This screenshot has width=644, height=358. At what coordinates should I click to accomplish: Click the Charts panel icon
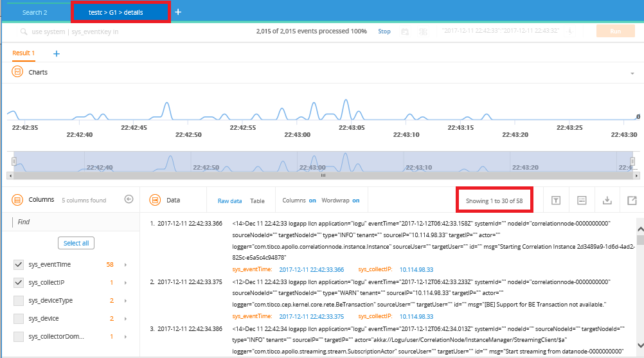point(18,72)
